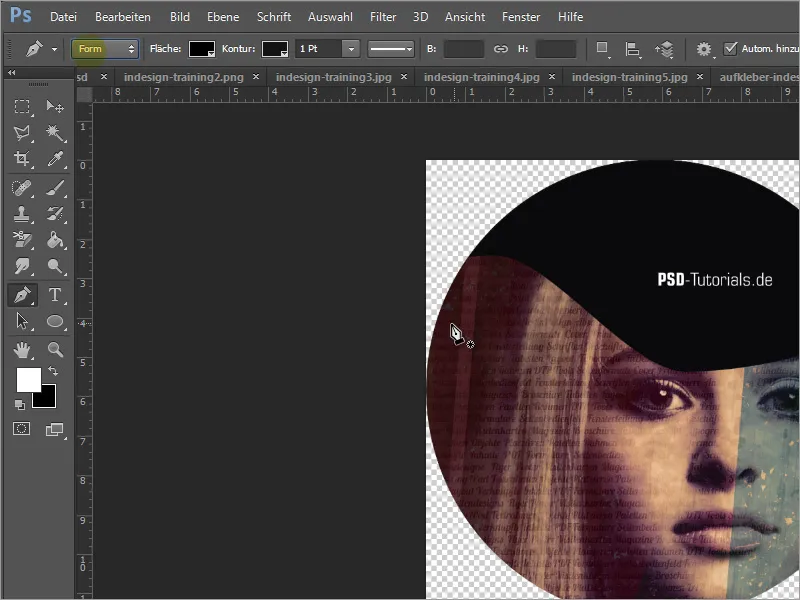Switch to indesign-training4.jpg tab
This screenshot has height=600, width=800.
click(482, 77)
